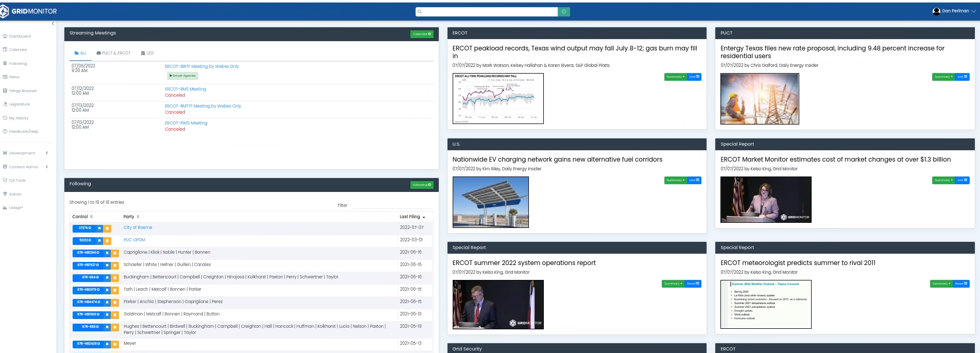Click the GridMonitor logo icon

(x=5, y=11)
